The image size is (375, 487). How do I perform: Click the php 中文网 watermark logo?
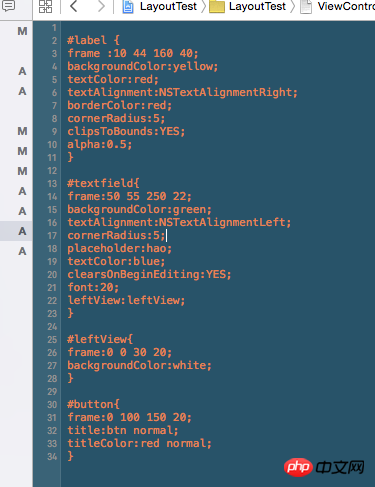324,467
